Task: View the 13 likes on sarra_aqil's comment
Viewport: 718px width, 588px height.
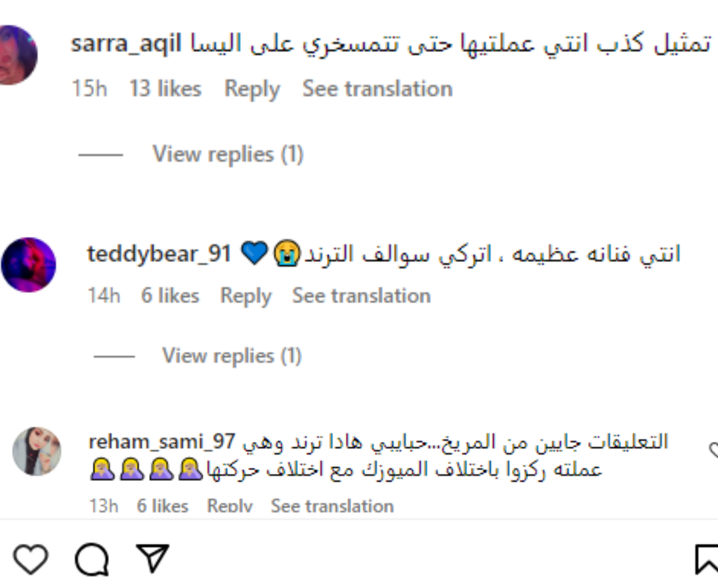Action: 165,89
